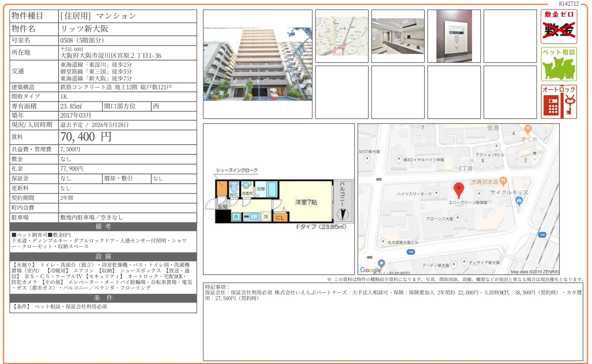Image resolution: width=592 pixels, height=364 pixels.
Task: Click the アローンズ大阪 marker on map
Action: coord(458,218)
